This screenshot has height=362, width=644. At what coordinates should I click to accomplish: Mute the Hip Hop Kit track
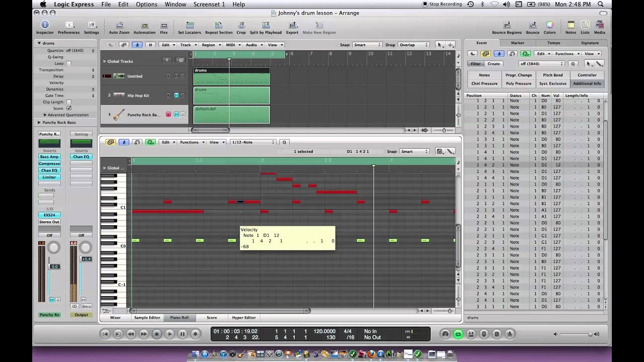[x=176, y=95]
